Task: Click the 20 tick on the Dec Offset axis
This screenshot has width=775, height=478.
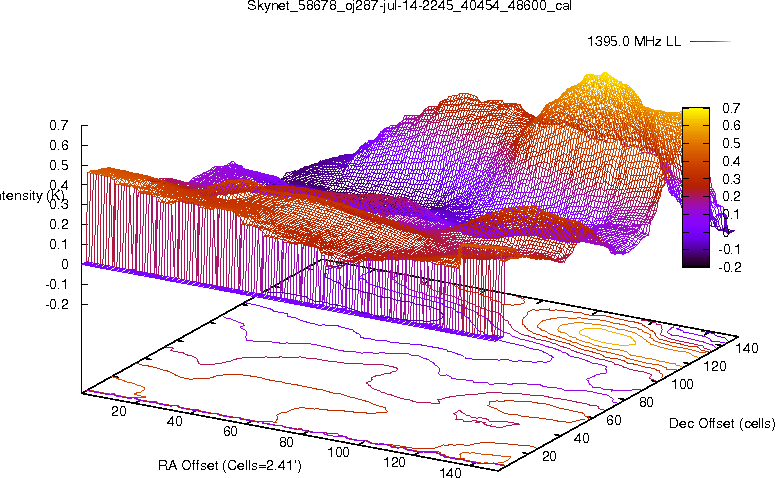Action: 549,456
